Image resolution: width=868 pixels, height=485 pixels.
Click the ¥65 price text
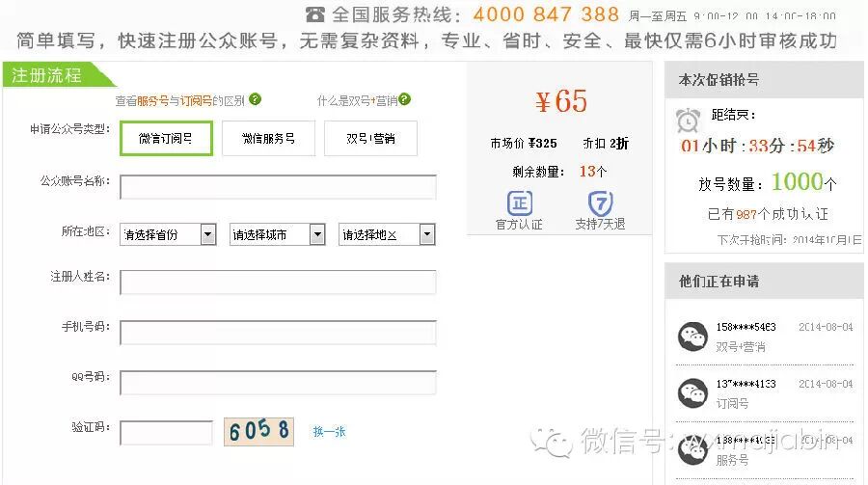560,101
